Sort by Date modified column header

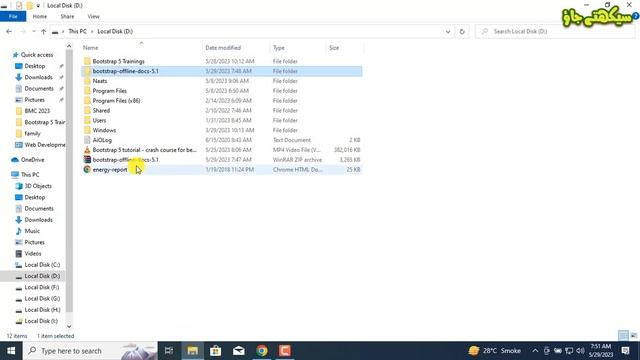tap(223, 48)
